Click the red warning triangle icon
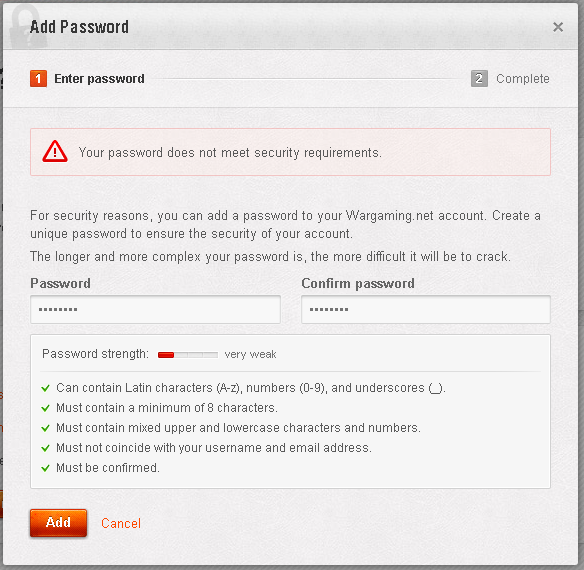 pyautogui.click(x=55, y=151)
